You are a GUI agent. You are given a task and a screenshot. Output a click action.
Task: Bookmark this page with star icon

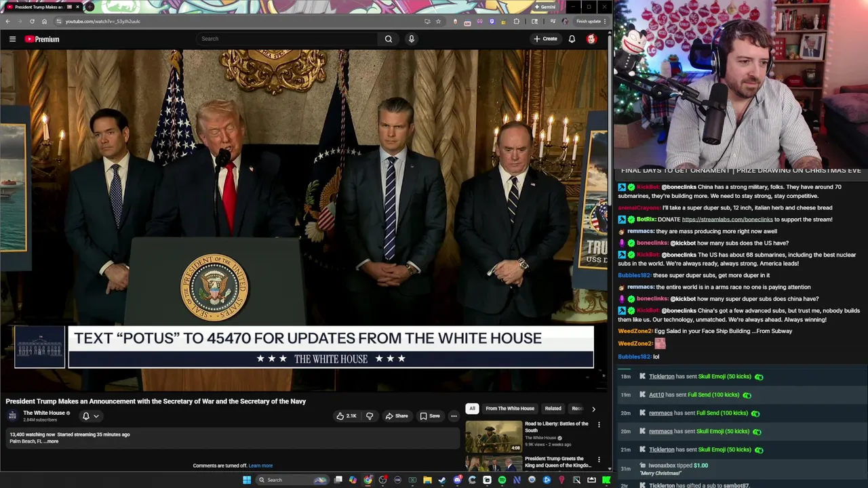point(438,21)
